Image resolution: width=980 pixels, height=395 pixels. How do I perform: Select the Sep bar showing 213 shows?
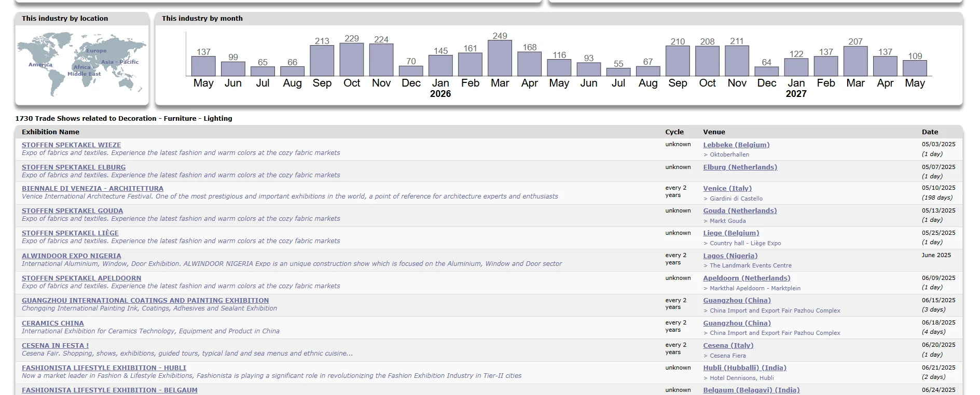click(x=322, y=61)
